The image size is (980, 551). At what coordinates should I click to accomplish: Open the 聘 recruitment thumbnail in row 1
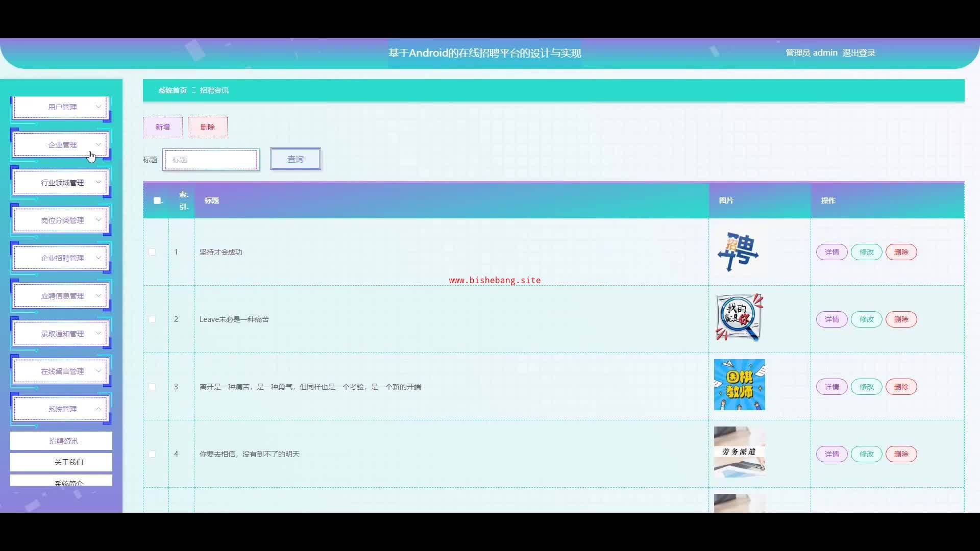click(x=739, y=252)
